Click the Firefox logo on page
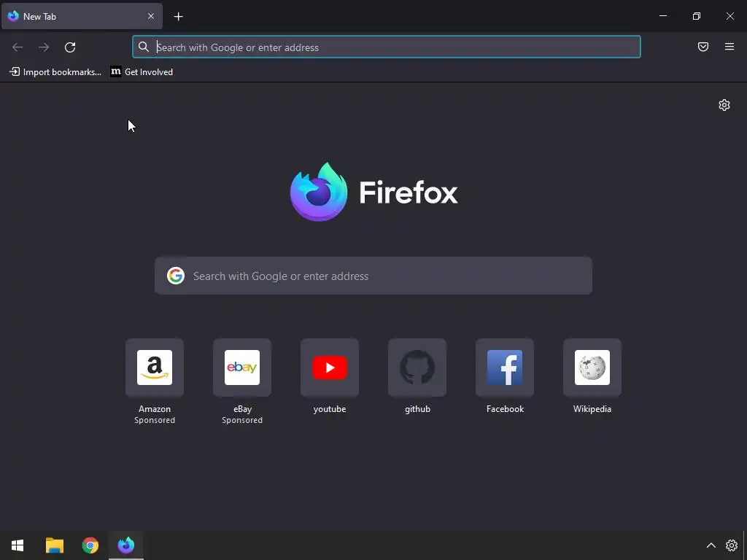 pos(374,192)
